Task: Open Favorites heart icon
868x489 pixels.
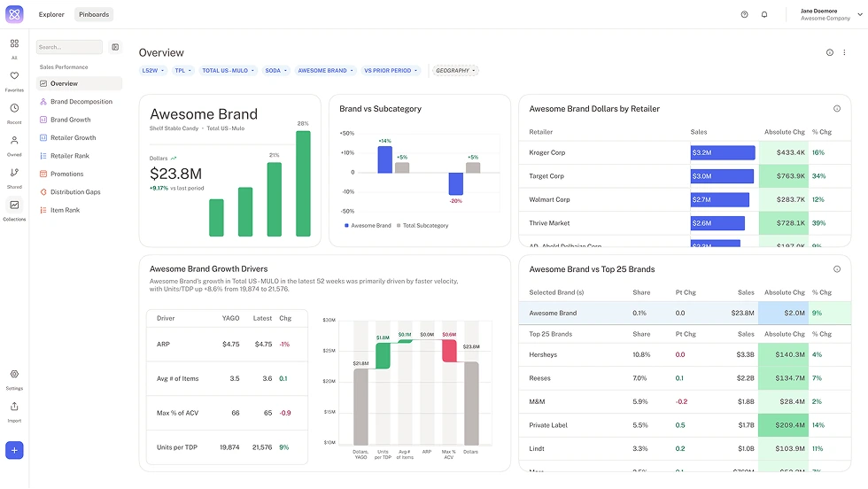Action: (14, 76)
